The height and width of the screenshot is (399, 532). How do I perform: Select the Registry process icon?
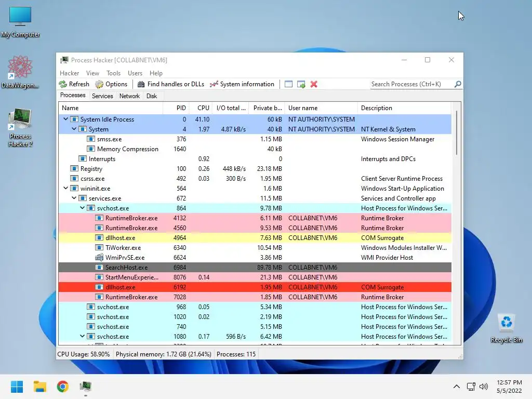pos(74,168)
